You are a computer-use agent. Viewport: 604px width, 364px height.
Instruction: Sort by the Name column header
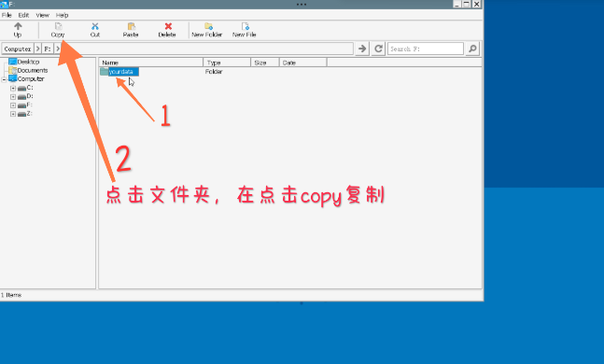151,63
